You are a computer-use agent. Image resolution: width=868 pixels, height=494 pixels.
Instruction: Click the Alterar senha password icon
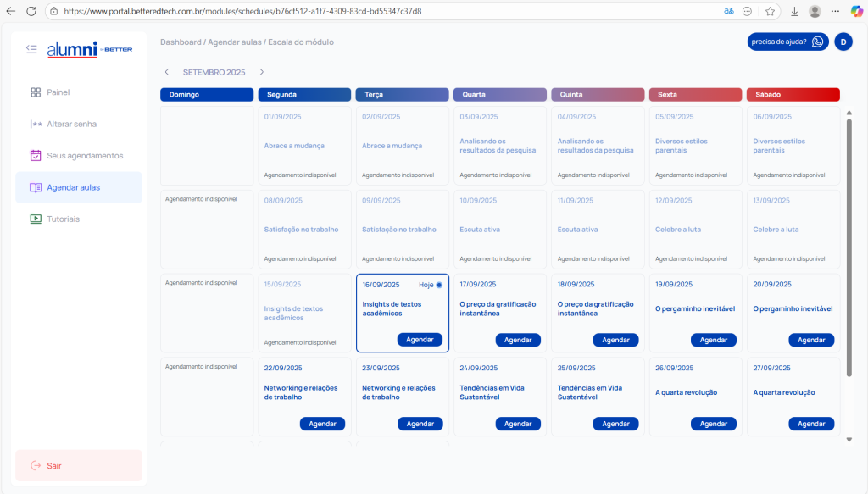coord(36,124)
